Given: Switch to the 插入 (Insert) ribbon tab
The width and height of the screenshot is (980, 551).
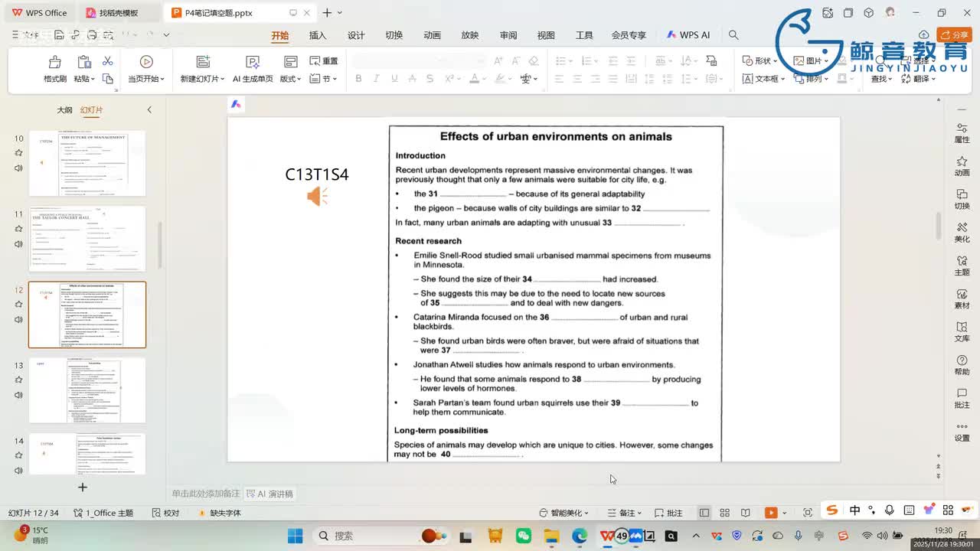Looking at the screenshot, I should [318, 35].
